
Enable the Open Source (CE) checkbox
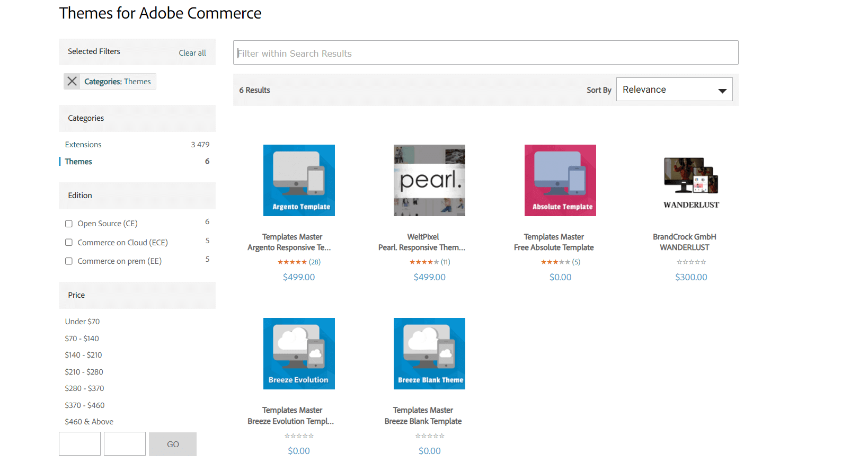click(x=69, y=224)
